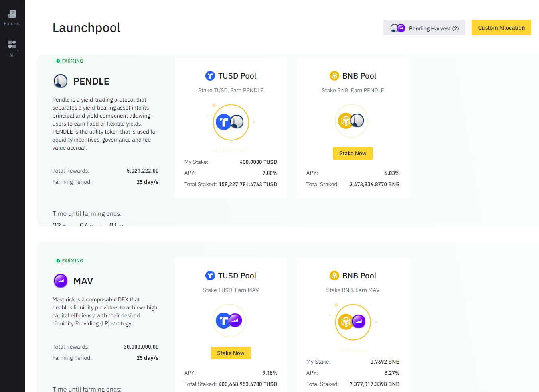Click the 7.80% APY value

click(270, 173)
